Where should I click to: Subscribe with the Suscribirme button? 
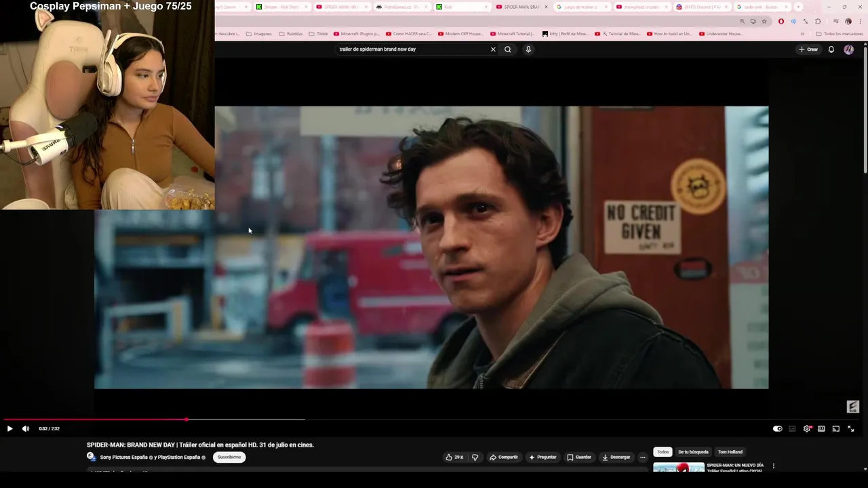(229, 457)
